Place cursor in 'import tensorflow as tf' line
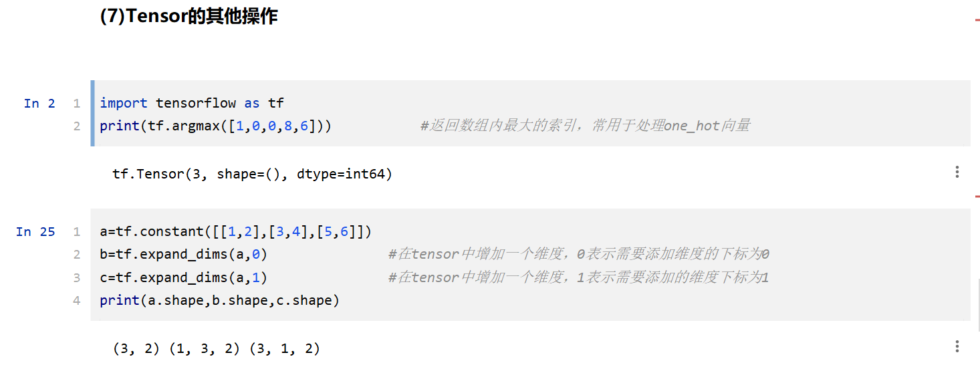This screenshot has height=371, width=980. 192,103
